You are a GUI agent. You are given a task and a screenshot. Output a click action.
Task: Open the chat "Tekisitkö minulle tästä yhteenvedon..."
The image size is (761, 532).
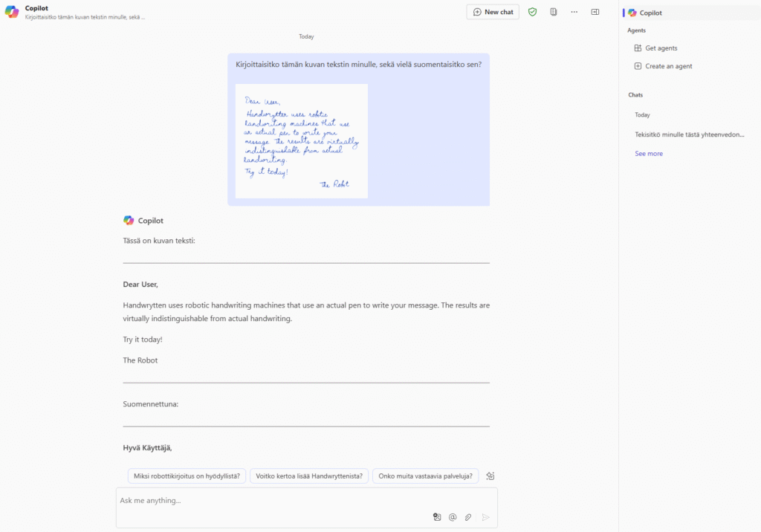(x=689, y=134)
